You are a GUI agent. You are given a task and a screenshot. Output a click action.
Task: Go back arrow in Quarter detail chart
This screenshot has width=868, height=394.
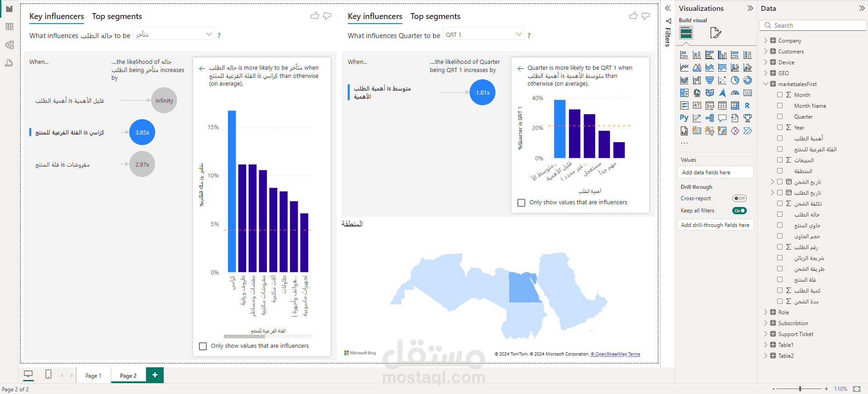tap(521, 68)
